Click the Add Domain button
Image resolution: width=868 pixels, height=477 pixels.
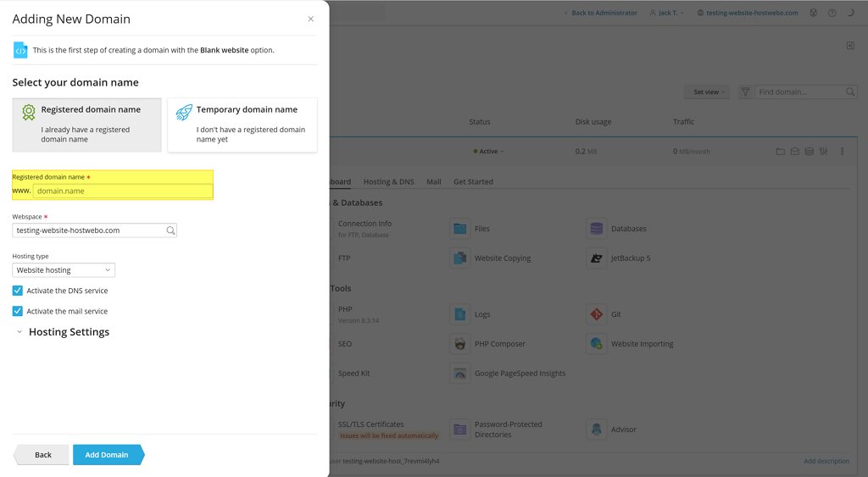click(108, 455)
